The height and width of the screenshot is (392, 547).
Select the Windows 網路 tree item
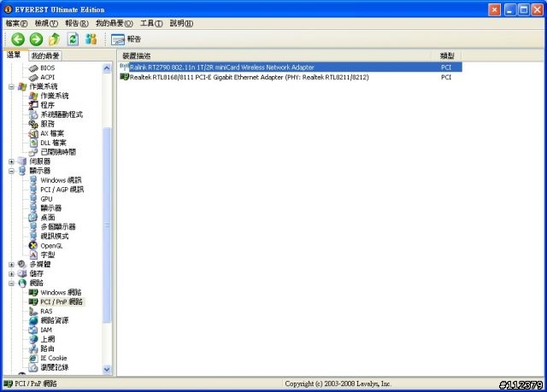click(61, 292)
